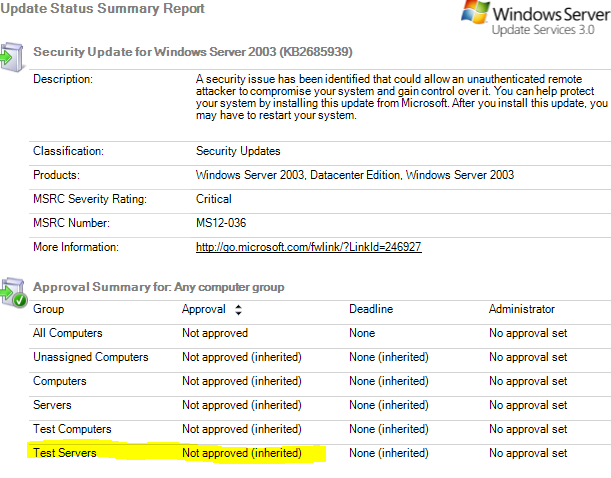This screenshot has height=478, width=611.
Task: Click approval status for Test Servers
Action: pos(242,453)
